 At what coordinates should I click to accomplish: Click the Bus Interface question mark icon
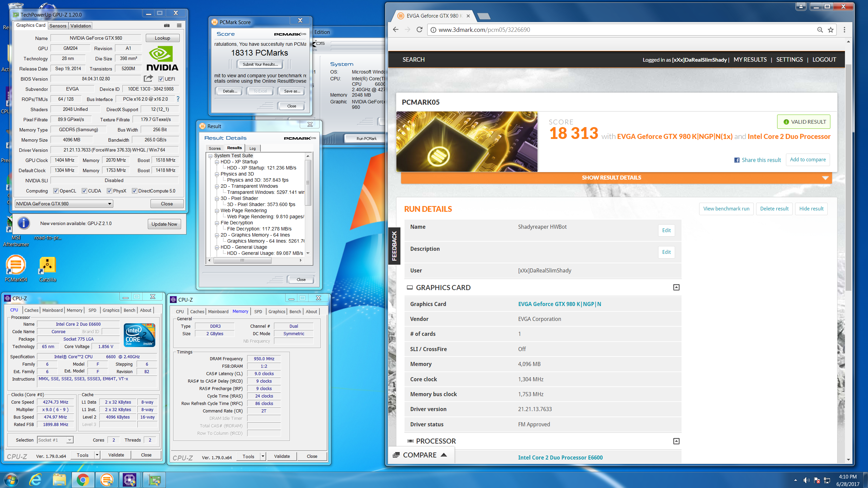click(178, 99)
